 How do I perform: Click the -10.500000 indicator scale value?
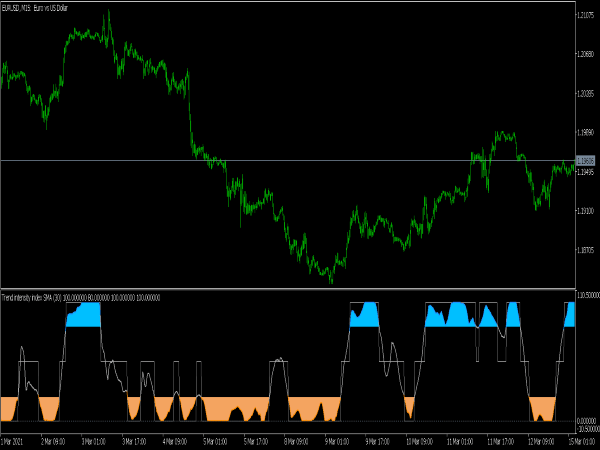(588, 428)
